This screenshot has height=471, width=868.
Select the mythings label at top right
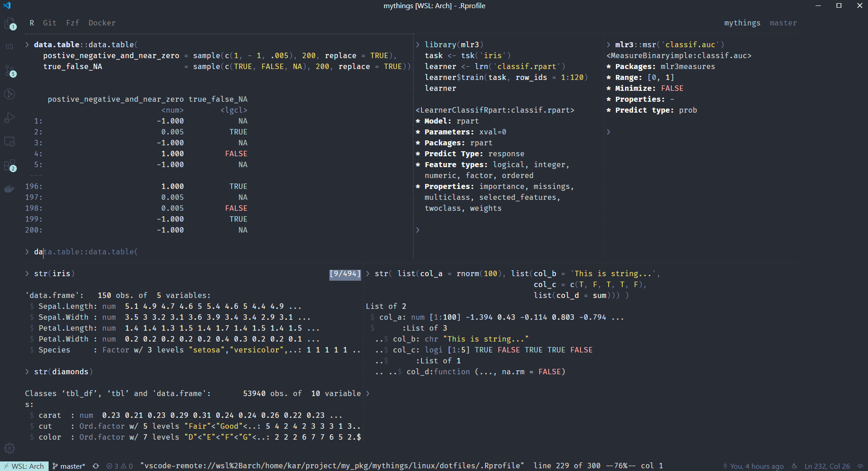742,23
